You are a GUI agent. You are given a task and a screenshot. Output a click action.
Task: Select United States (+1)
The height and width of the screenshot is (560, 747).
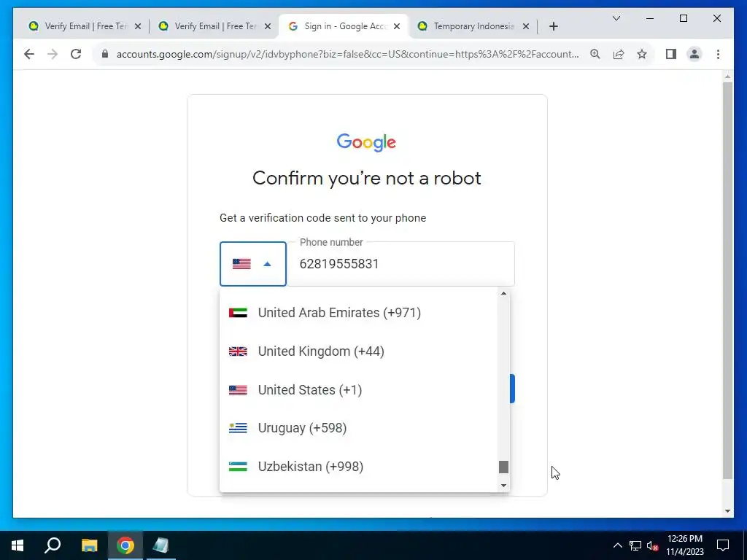click(358, 390)
